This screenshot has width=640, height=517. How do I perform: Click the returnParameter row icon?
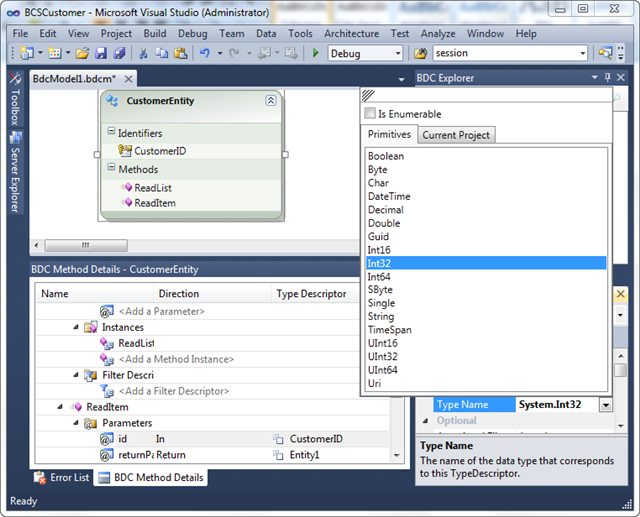tap(107, 455)
